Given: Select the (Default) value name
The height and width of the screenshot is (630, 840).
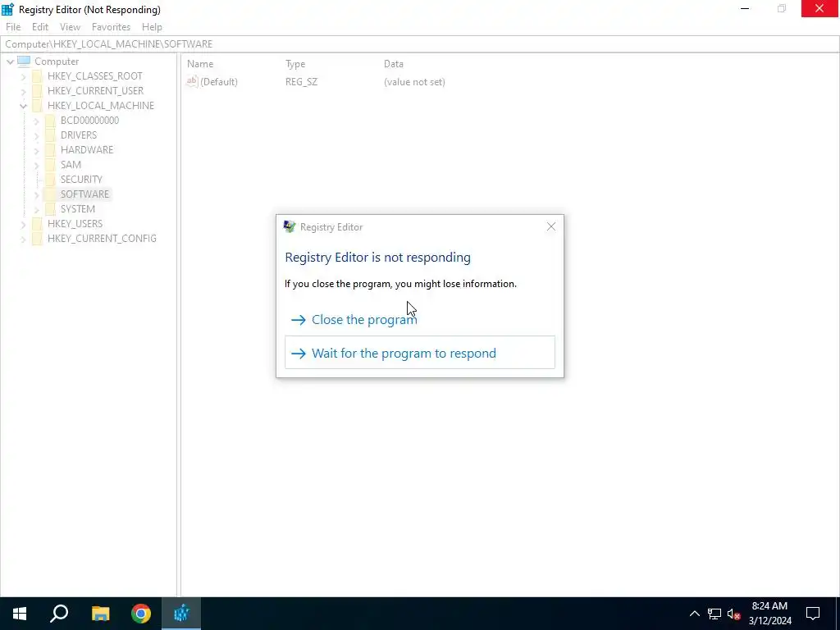Looking at the screenshot, I should click(219, 82).
